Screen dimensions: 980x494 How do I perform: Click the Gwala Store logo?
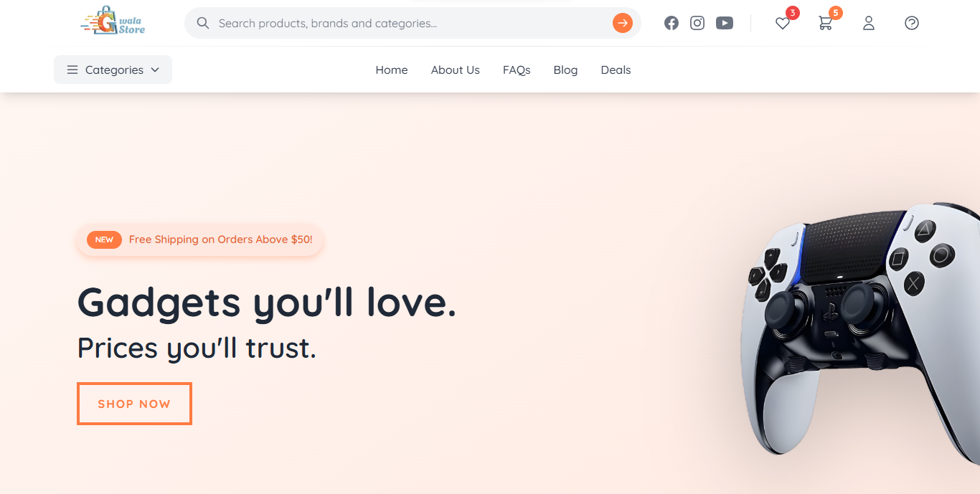coord(113,21)
